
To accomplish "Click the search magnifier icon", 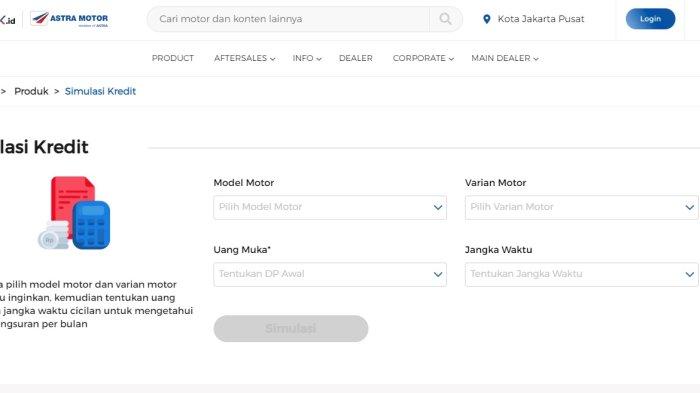I will 445,19.
